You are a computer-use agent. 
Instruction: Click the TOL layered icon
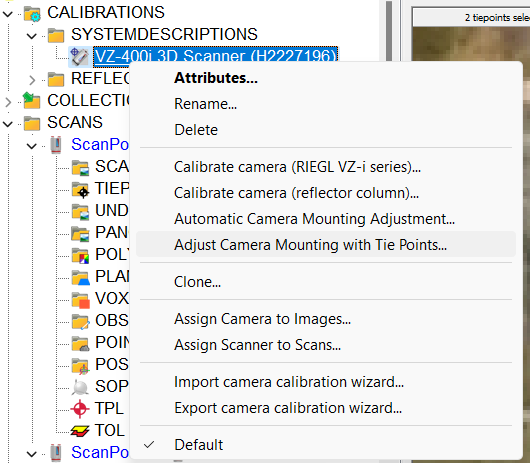click(80, 431)
